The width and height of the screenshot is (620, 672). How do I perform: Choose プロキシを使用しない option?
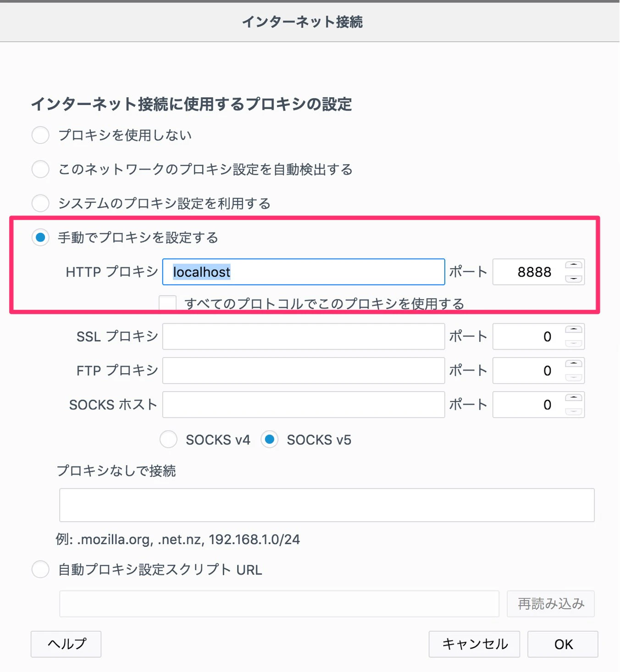click(40, 135)
